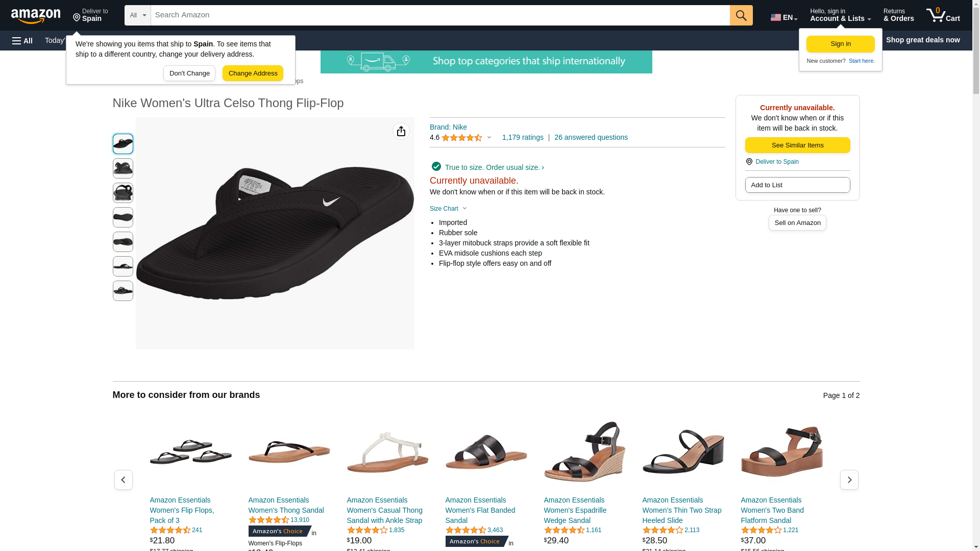Open Returns & Orders

[x=898, y=15]
